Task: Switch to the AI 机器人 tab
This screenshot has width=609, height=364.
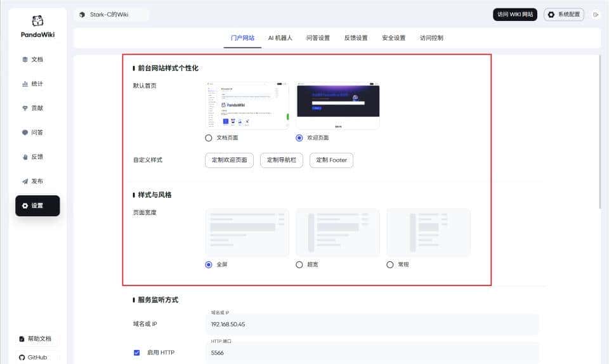Action: click(x=280, y=38)
